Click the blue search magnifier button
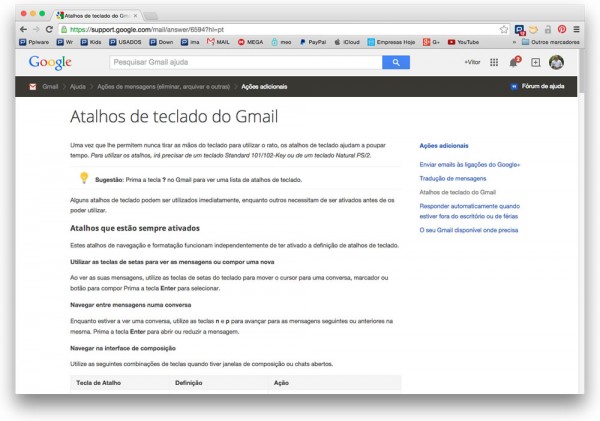The width and height of the screenshot is (600, 421). click(x=396, y=62)
